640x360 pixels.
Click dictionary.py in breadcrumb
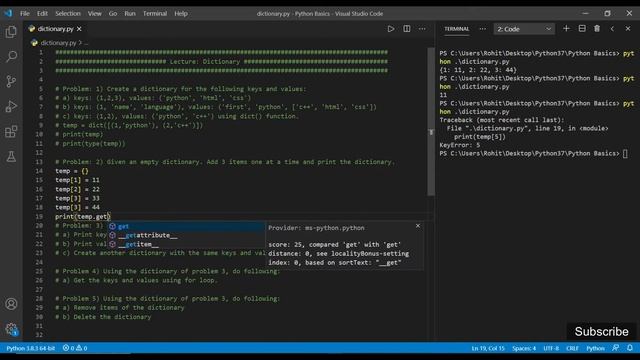[x=58, y=43]
